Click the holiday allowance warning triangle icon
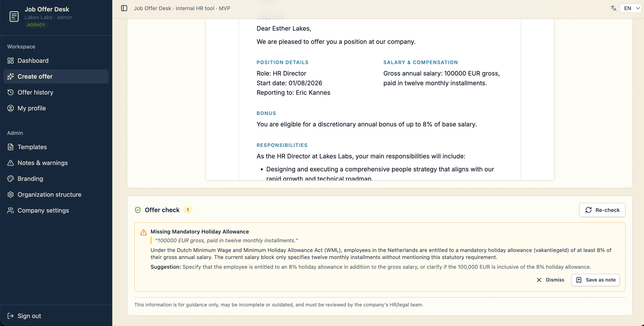644x326 pixels. point(144,232)
